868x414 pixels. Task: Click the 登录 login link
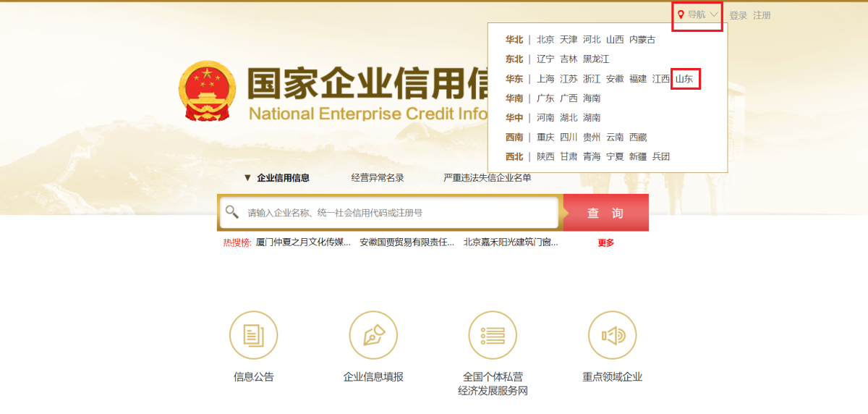click(x=738, y=15)
